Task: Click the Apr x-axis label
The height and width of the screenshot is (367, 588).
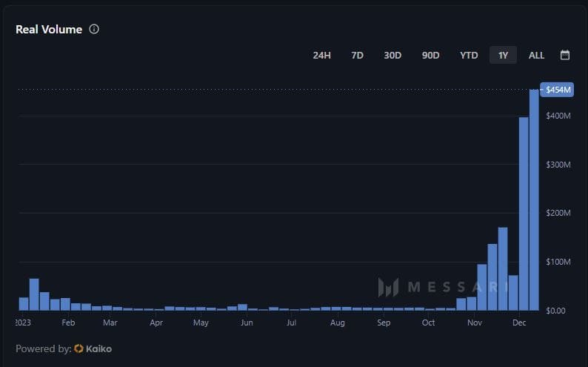Action: point(156,323)
